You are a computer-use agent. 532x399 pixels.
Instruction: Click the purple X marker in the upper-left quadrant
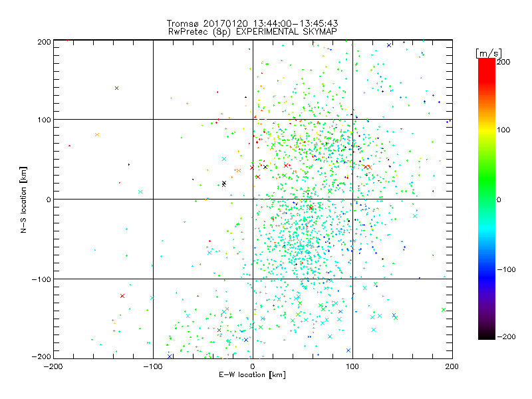117,88
